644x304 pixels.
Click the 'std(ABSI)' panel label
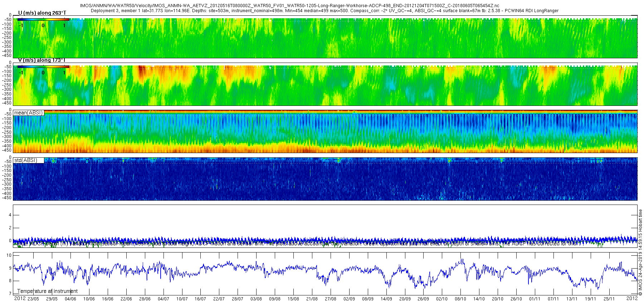(26, 160)
